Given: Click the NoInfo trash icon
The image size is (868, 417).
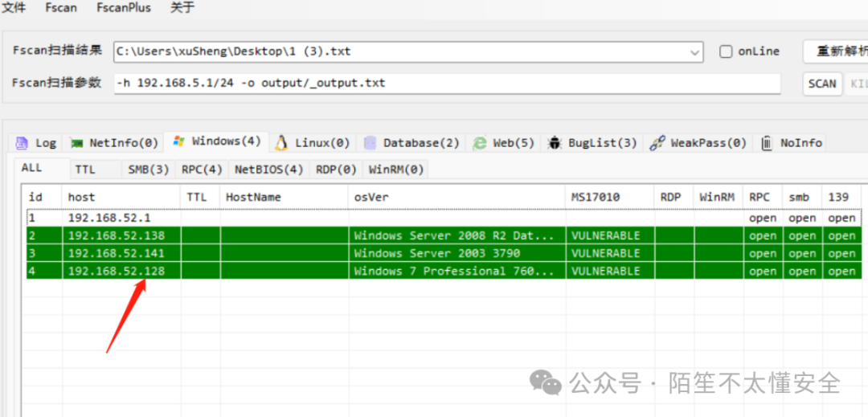Looking at the screenshot, I should pos(768,143).
